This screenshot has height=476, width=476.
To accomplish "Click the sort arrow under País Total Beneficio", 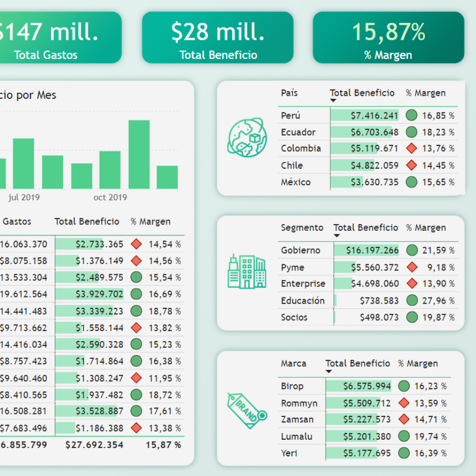I will point(333,100).
